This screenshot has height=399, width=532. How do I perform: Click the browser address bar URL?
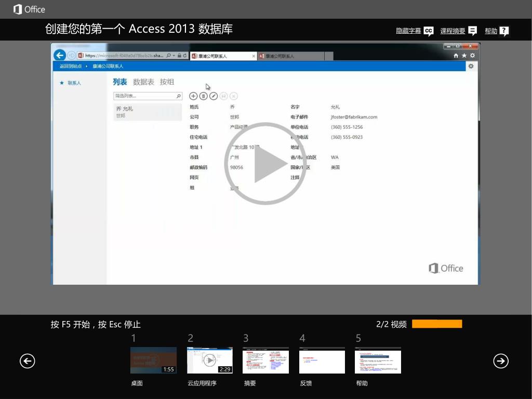(124, 55)
